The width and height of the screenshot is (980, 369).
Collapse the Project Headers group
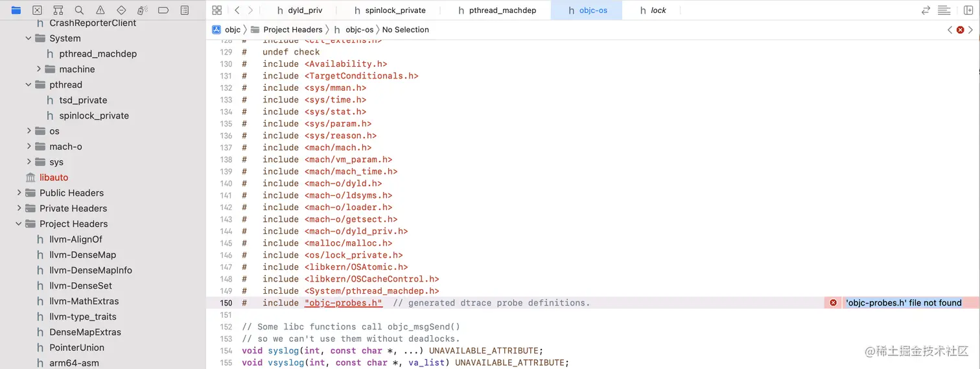pyautogui.click(x=19, y=224)
